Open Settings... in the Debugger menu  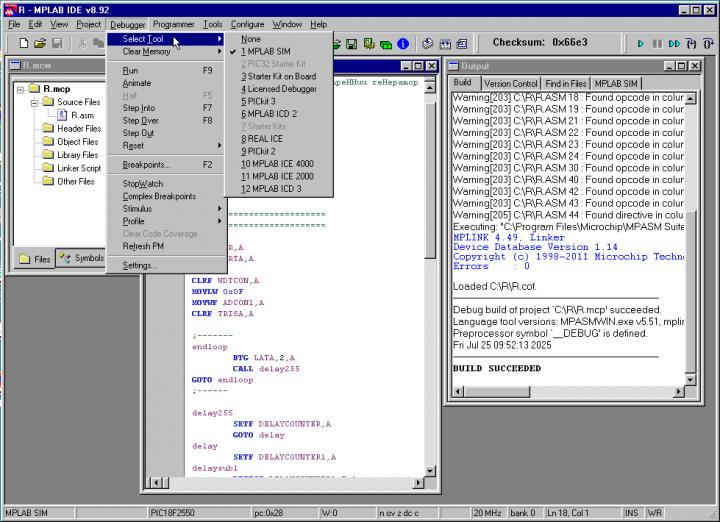(140, 266)
